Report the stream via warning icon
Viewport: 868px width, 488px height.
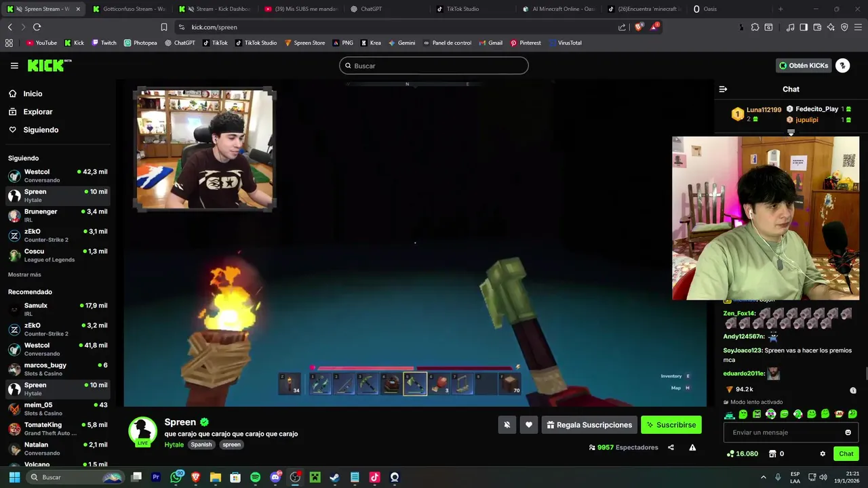692,447
